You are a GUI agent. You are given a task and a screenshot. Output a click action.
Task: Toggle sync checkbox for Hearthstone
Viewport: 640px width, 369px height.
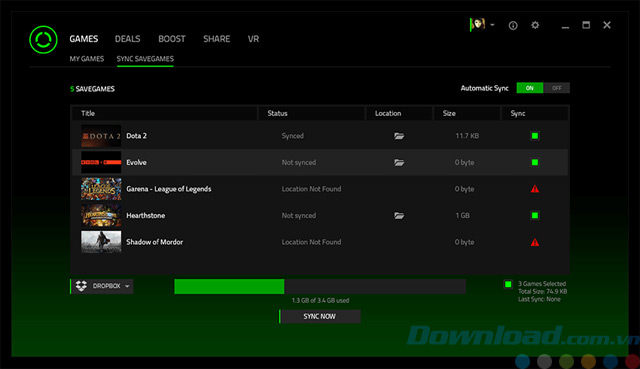pos(535,216)
